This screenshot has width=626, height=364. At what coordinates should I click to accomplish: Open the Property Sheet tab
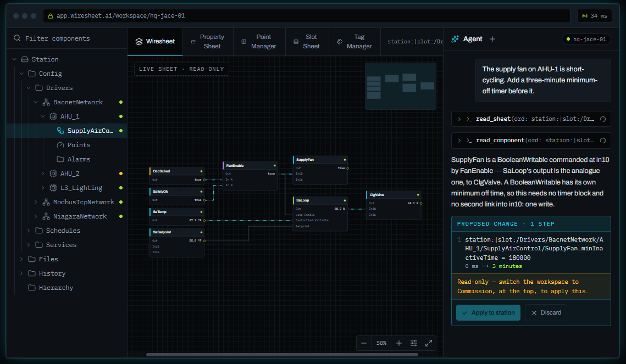pos(208,42)
